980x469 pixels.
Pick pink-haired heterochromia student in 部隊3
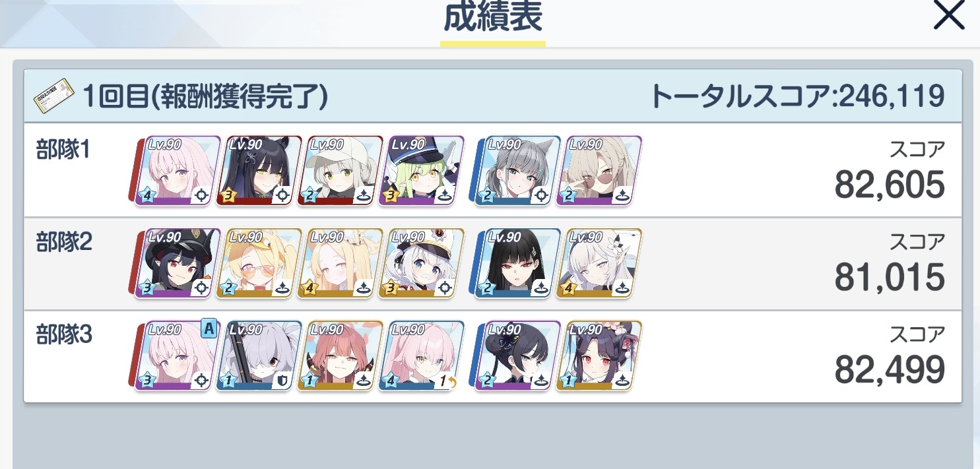point(422,356)
